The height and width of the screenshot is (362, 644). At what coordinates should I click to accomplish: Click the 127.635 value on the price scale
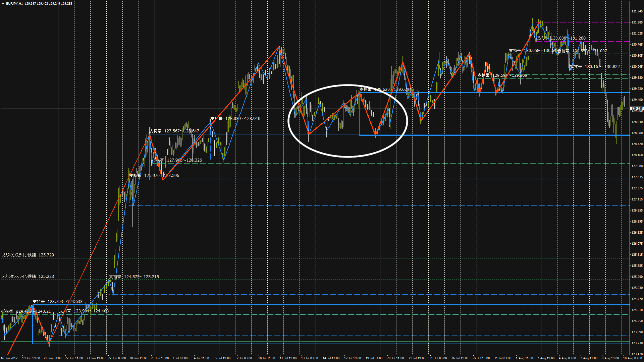click(637, 177)
